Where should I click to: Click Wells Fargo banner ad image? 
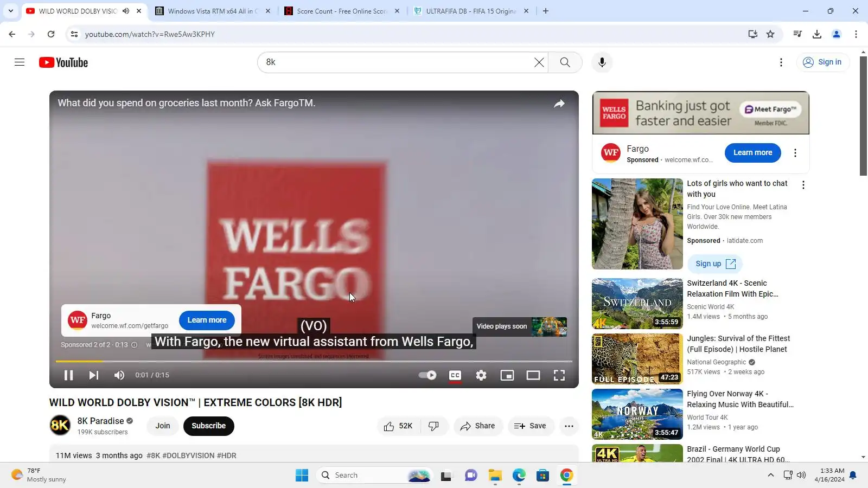click(x=700, y=113)
